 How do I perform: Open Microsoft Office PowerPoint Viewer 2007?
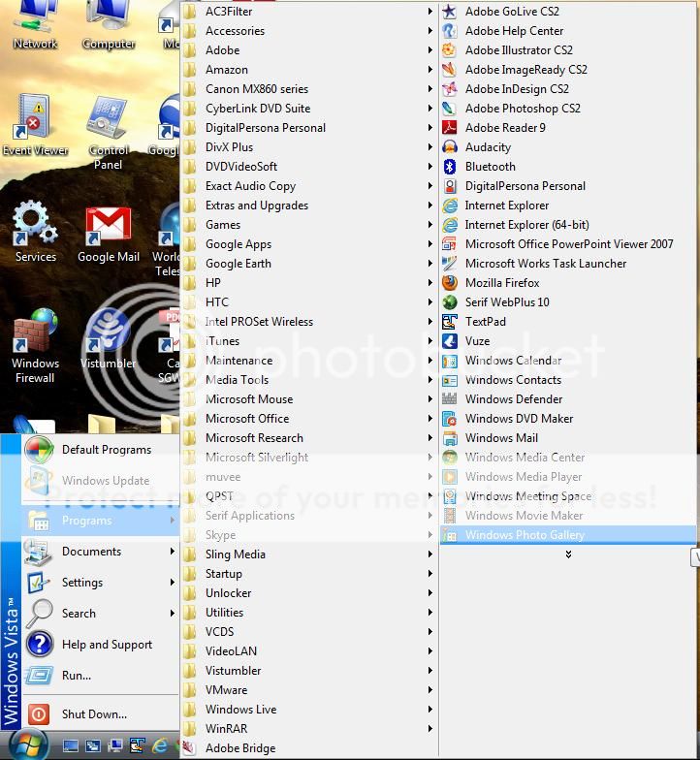(x=568, y=244)
